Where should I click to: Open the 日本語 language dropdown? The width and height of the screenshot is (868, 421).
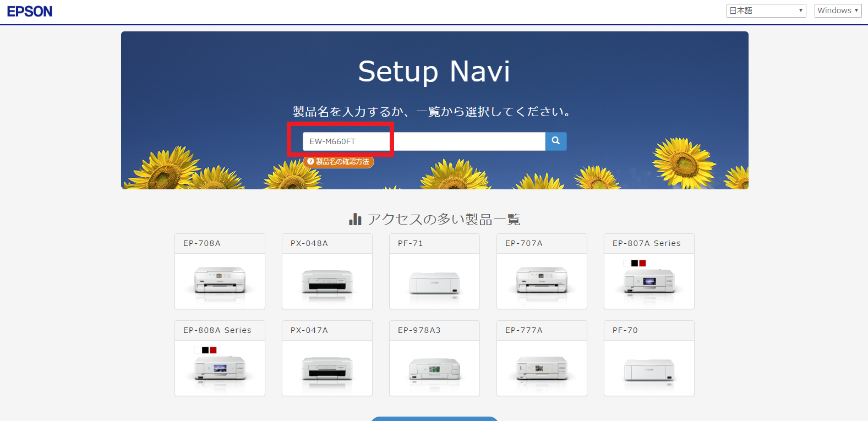pyautogui.click(x=766, y=10)
